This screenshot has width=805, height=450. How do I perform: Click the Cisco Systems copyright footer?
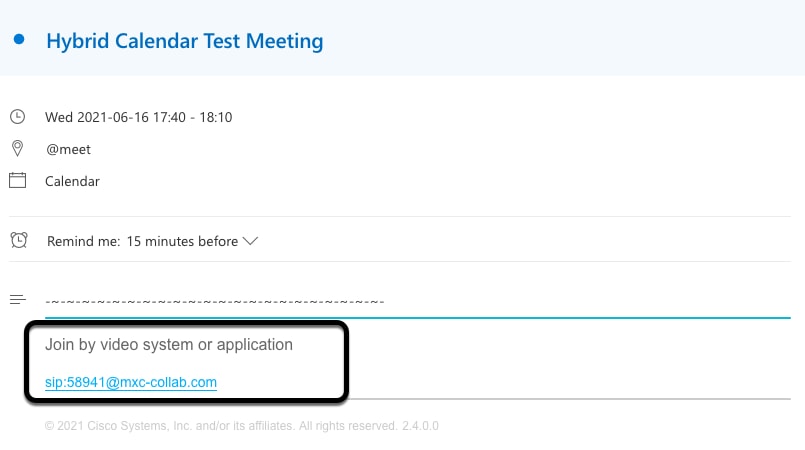coord(221,426)
